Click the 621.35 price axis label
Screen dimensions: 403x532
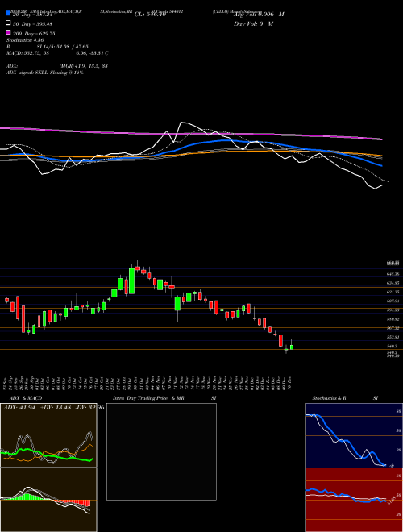pyautogui.click(x=393, y=292)
